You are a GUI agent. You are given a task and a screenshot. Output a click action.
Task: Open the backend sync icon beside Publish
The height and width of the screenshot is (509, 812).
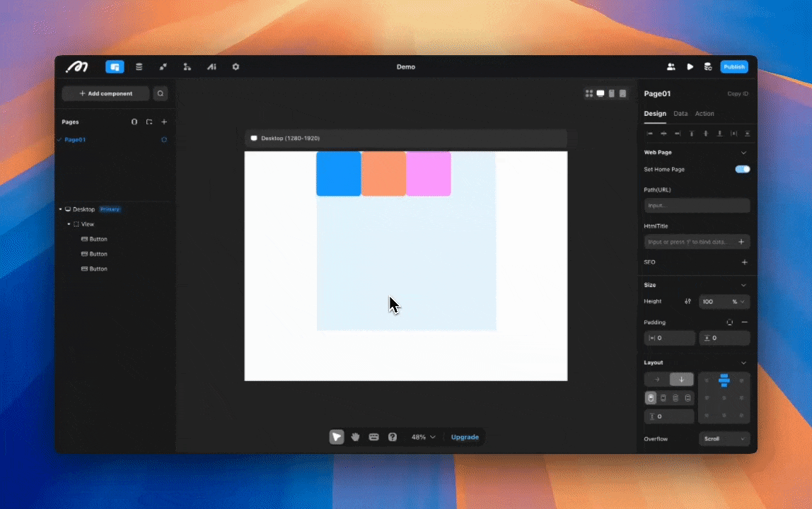708,66
